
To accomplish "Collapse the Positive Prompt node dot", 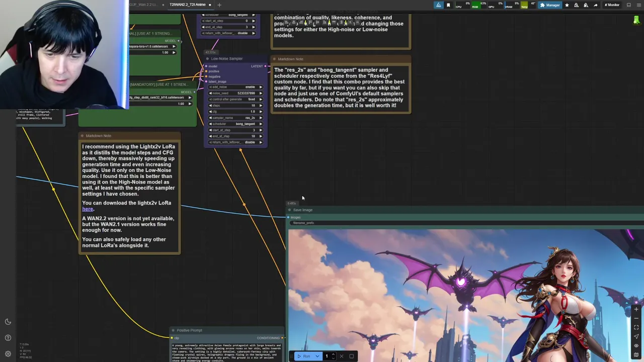I will pos(173,330).
